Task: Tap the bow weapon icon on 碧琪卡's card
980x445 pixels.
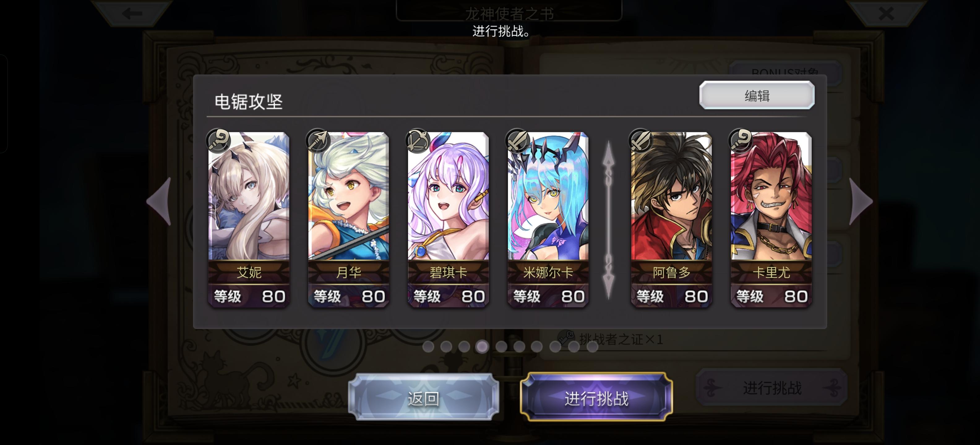Action: coord(418,141)
